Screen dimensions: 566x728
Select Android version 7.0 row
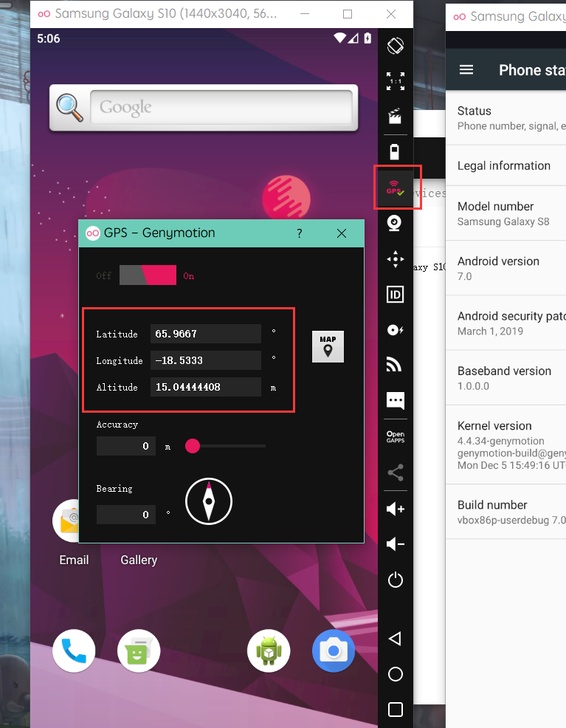pyautogui.click(x=505, y=268)
